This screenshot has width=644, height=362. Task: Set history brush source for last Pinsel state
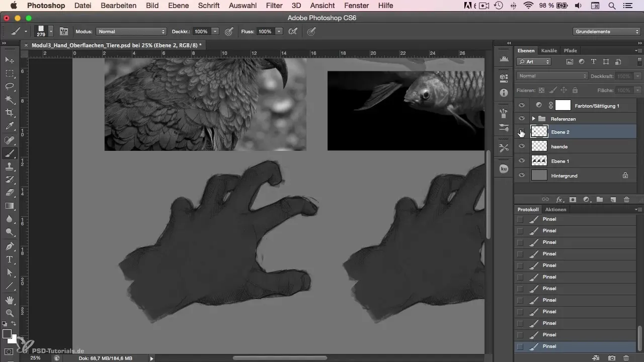pos(520,346)
